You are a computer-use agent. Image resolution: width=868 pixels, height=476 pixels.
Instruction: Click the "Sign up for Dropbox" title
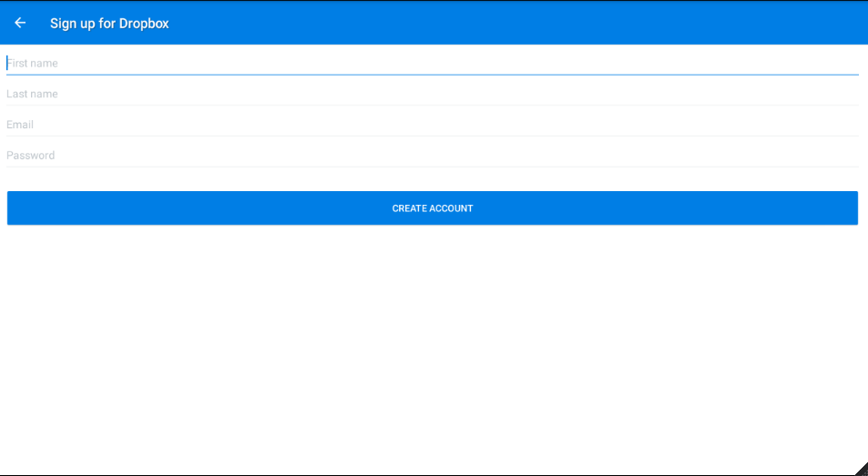(109, 24)
